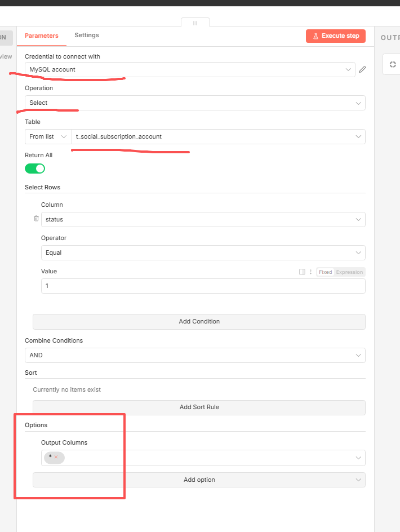Set Value mode to Fixed
Screen dimensions: 400x532
(325, 272)
